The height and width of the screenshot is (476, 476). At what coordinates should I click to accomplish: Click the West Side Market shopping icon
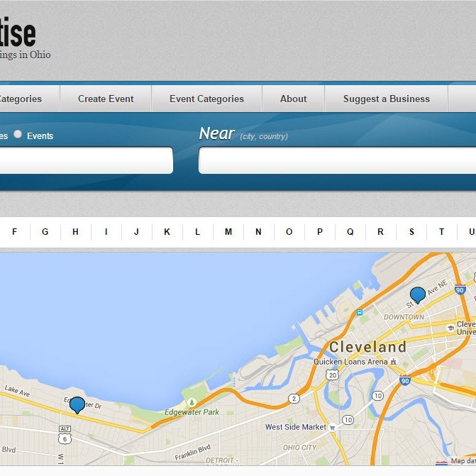(333, 427)
